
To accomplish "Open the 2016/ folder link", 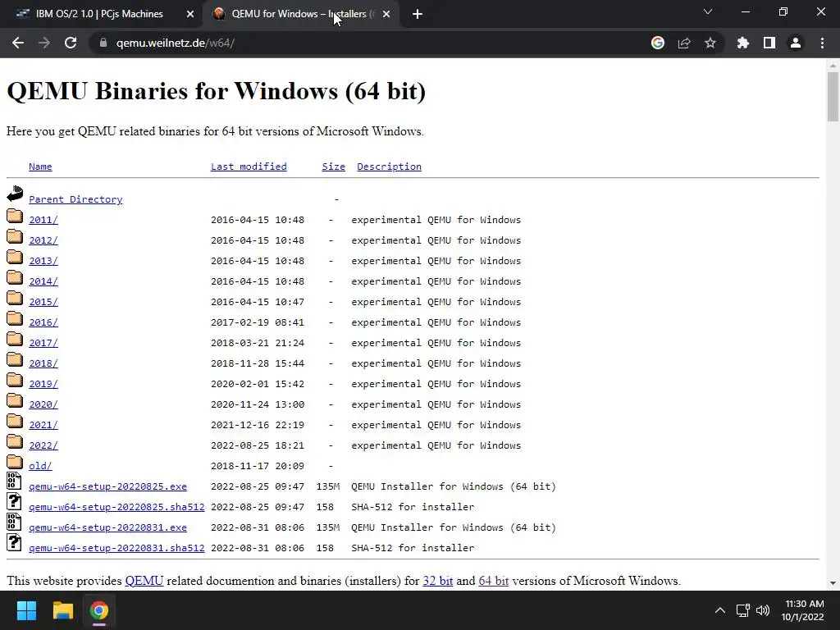I will (43, 322).
